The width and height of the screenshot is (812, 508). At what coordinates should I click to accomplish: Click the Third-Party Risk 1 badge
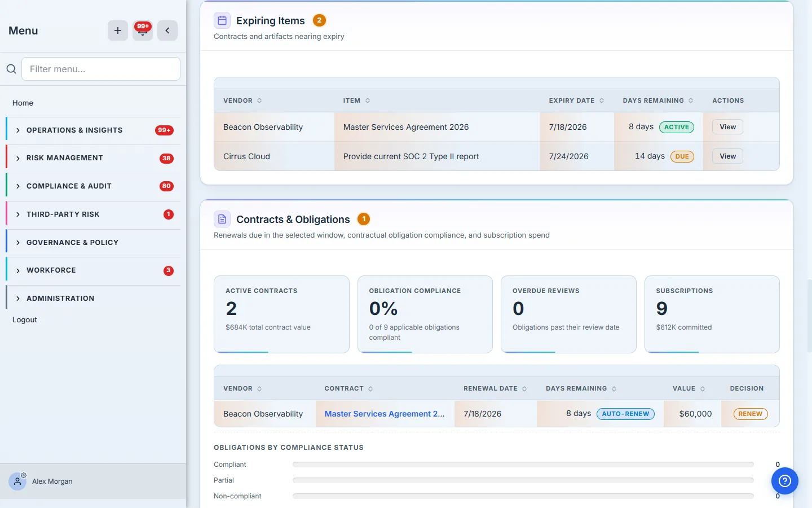coord(168,214)
